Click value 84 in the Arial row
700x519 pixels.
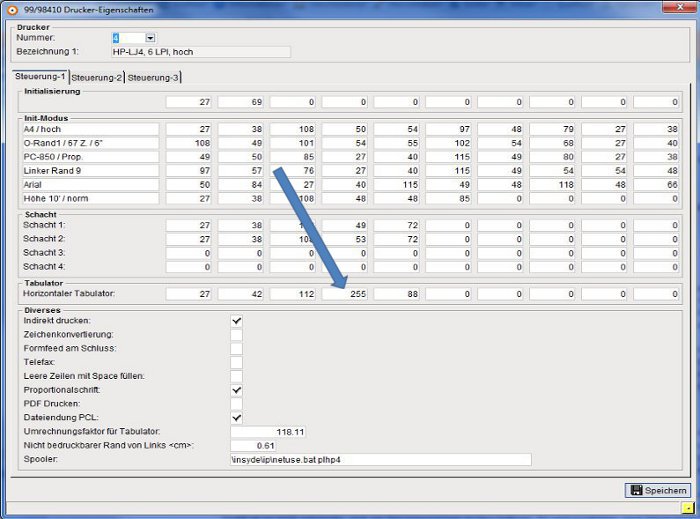241,185
